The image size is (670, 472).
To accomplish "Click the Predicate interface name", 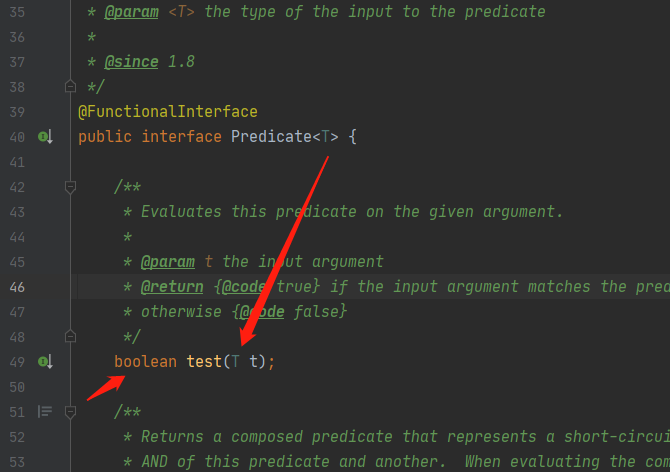I will [x=271, y=137].
